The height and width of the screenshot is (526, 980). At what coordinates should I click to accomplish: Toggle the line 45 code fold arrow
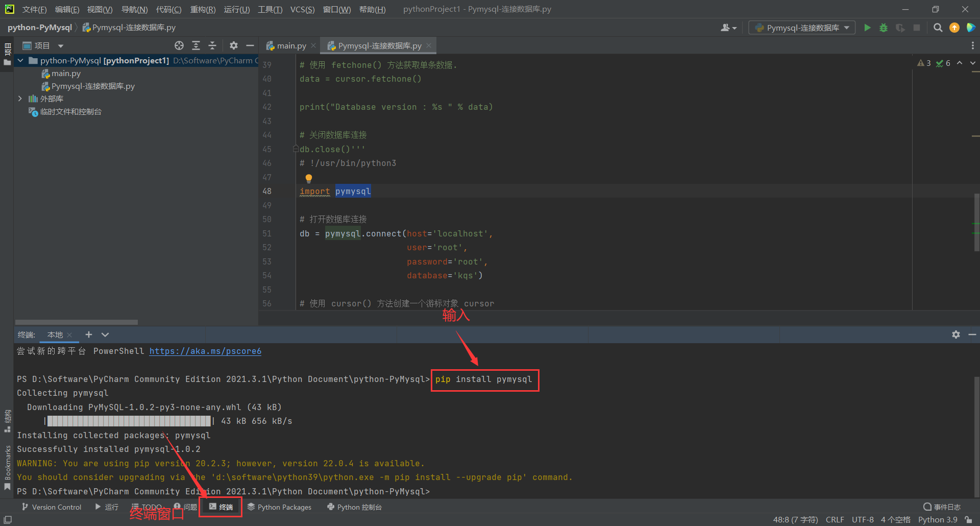tap(296, 148)
